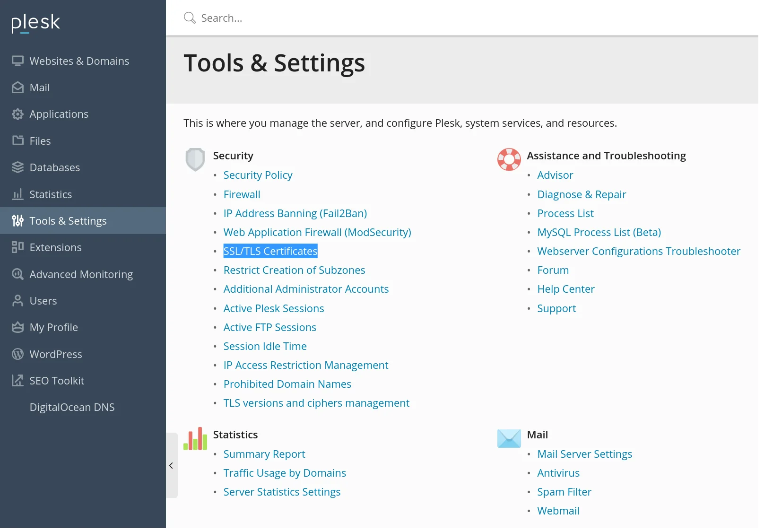Click the blue Mail envelope section icon
Viewport: 764px width, 532px height.
point(509,438)
